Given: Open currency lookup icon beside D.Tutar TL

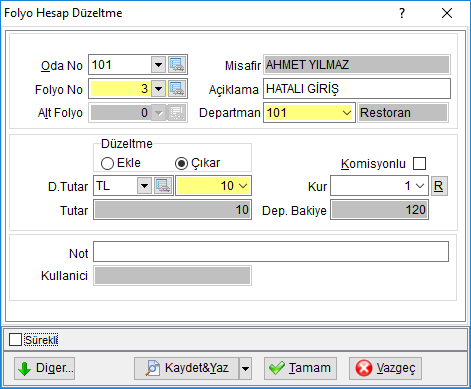Looking at the screenshot, I should (x=163, y=186).
